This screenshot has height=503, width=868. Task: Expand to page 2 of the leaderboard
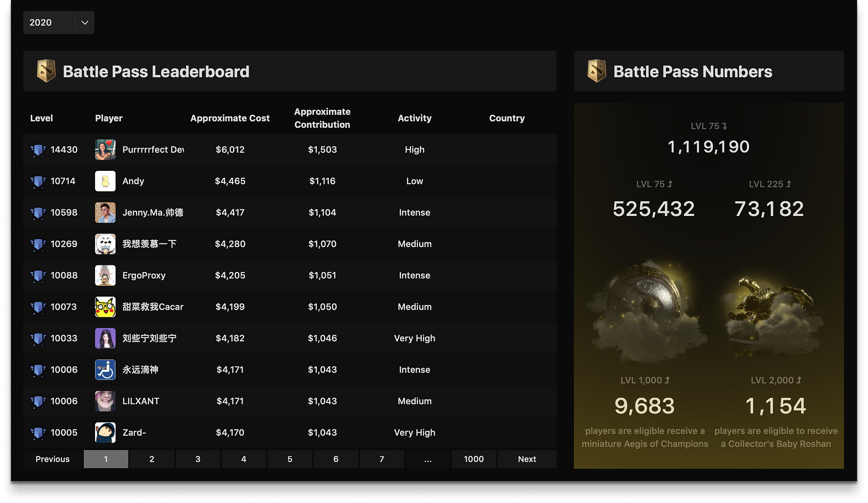point(151,458)
